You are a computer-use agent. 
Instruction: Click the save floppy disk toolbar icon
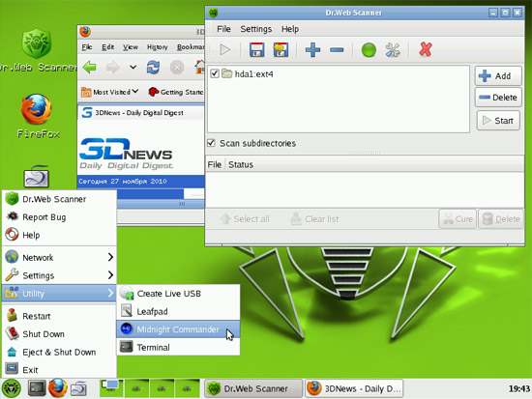coord(257,50)
